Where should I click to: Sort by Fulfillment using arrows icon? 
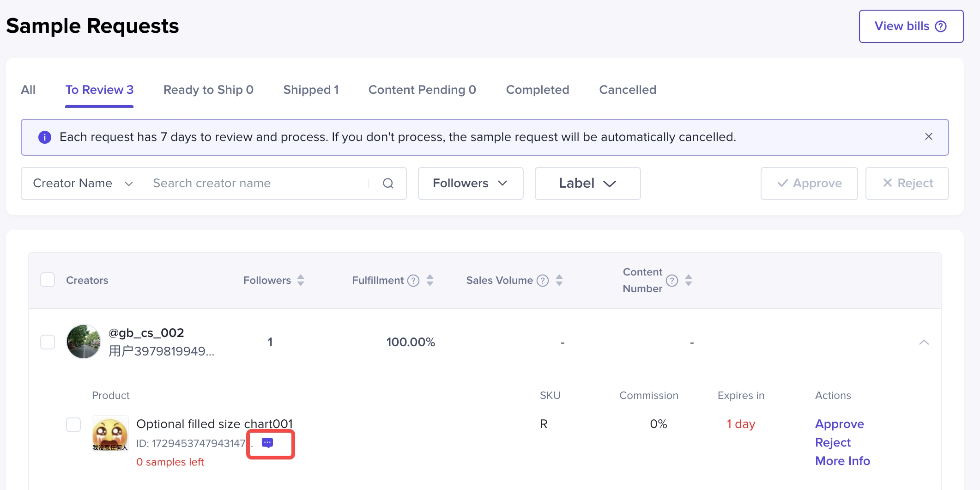click(430, 281)
